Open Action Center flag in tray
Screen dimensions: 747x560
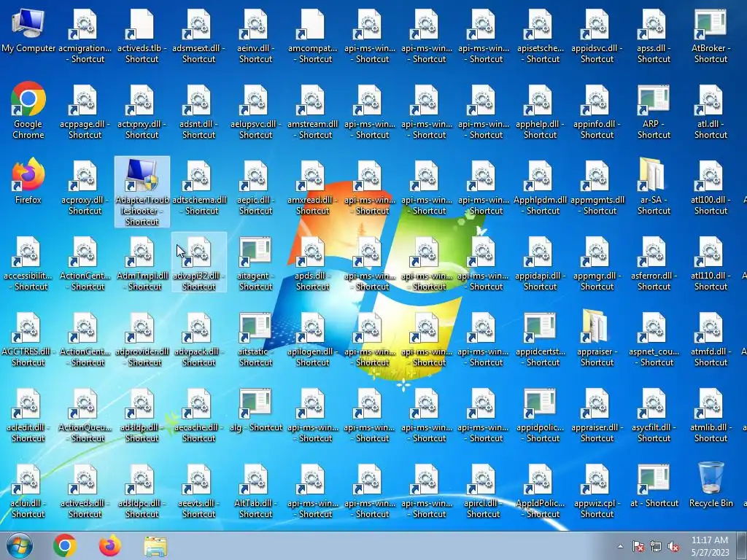[638, 546]
